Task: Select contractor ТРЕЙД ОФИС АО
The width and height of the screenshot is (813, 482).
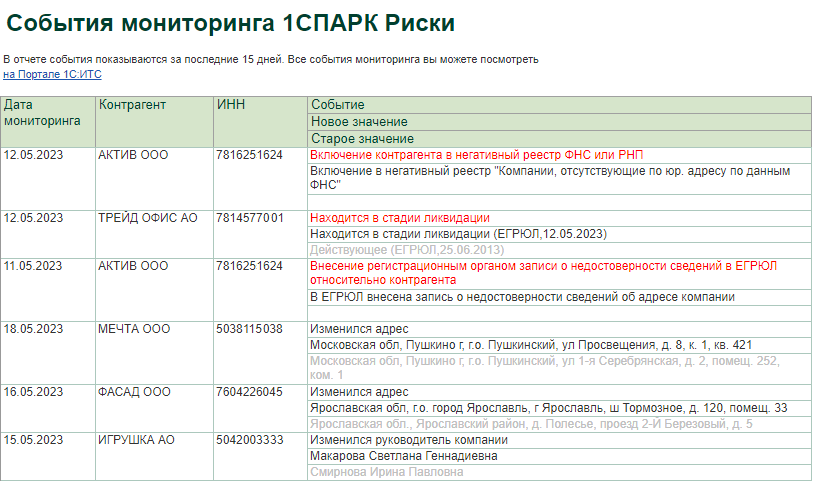Action: point(148,218)
